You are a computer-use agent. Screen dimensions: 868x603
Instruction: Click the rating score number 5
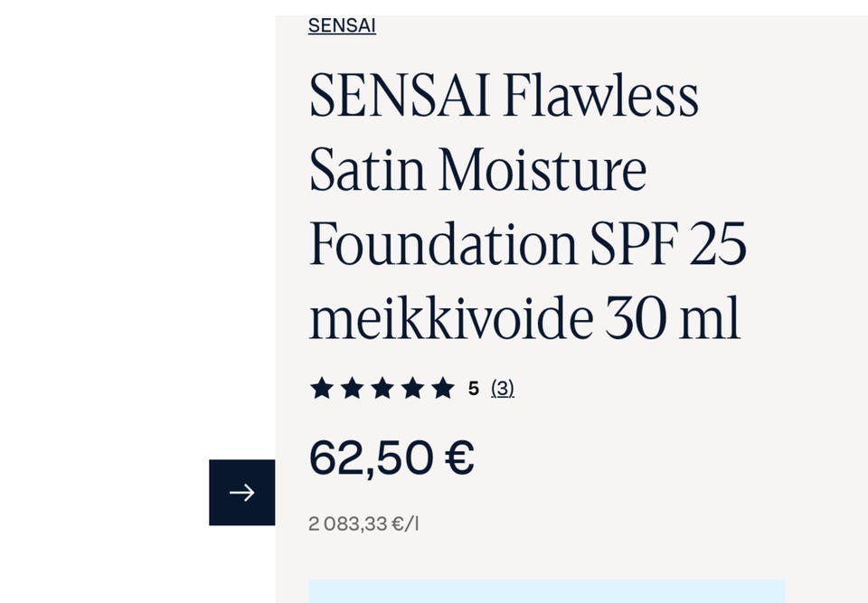tap(473, 388)
